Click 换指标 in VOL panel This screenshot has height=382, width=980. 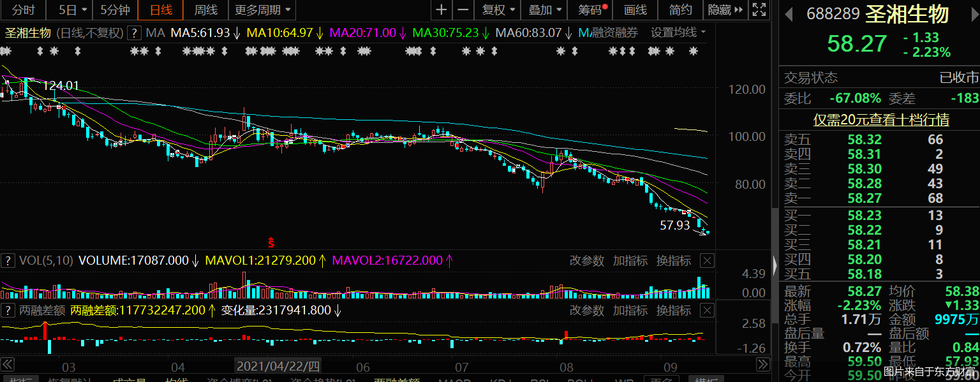click(x=674, y=260)
